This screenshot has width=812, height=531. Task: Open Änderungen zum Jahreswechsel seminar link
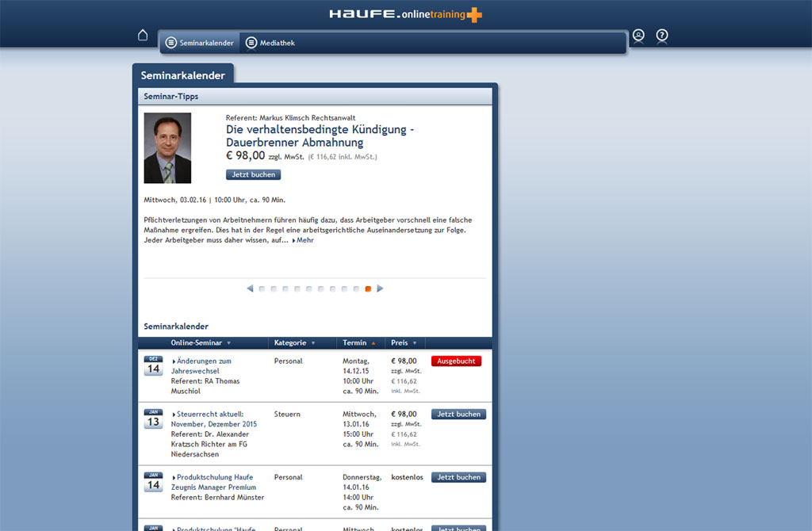click(201, 366)
